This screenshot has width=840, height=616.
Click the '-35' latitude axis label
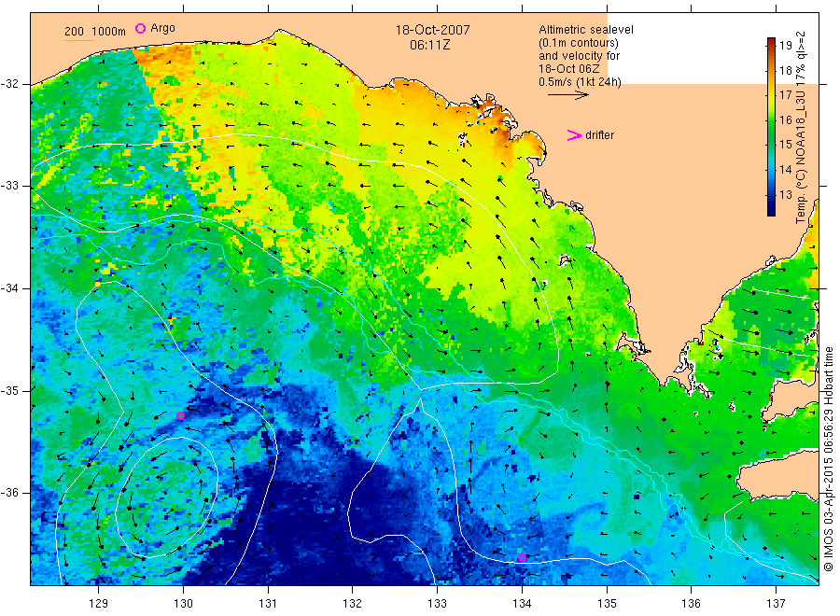click(9, 390)
